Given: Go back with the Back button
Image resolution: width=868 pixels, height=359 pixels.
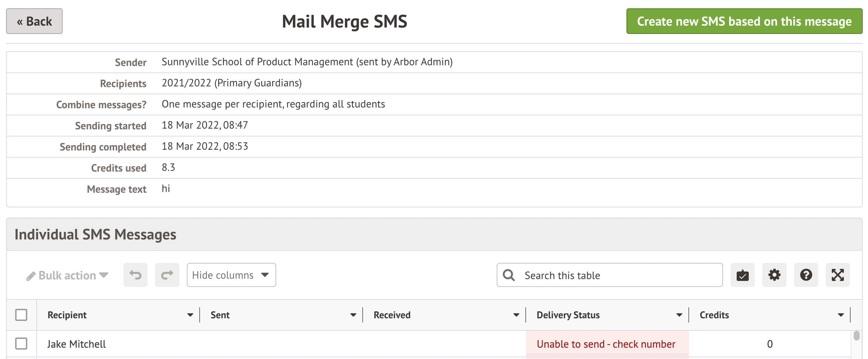Looking at the screenshot, I should tap(34, 21).
